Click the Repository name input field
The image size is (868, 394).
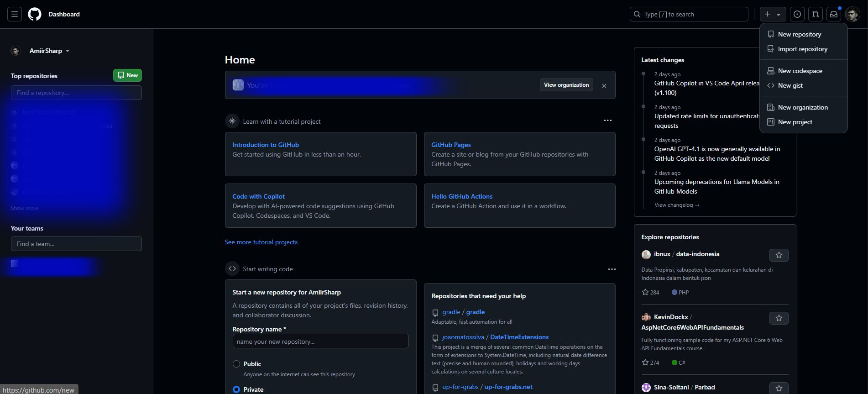tap(320, 341)
